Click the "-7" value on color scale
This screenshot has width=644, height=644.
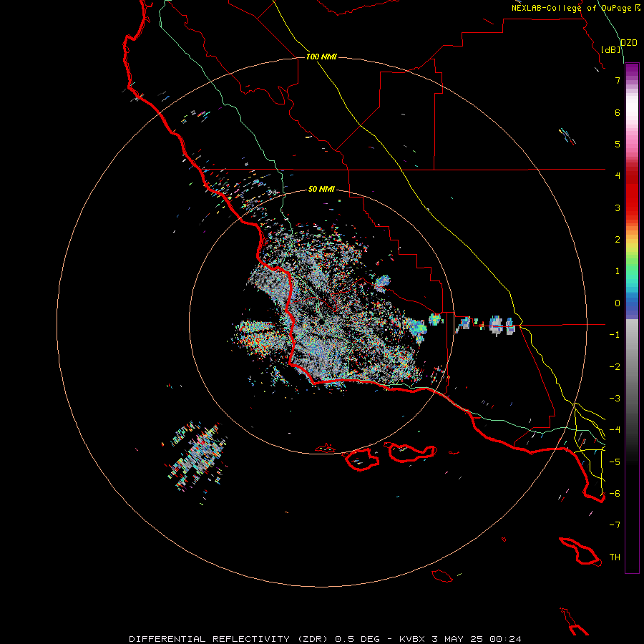(x=615, y=525)
